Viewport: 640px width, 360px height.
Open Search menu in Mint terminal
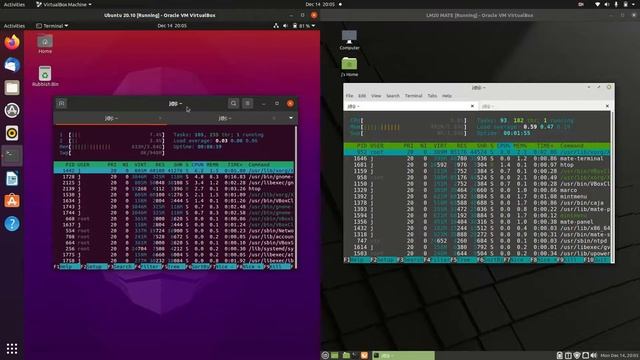[393, 96]
